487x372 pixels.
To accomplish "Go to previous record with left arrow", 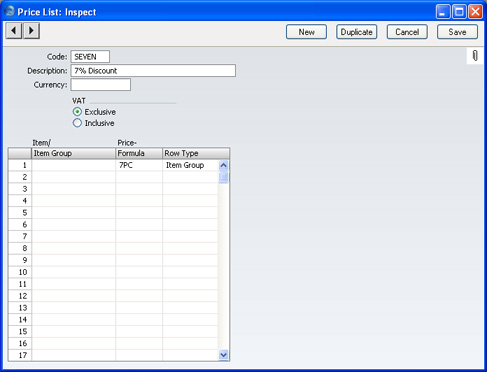I will click(x=14, y=31).
